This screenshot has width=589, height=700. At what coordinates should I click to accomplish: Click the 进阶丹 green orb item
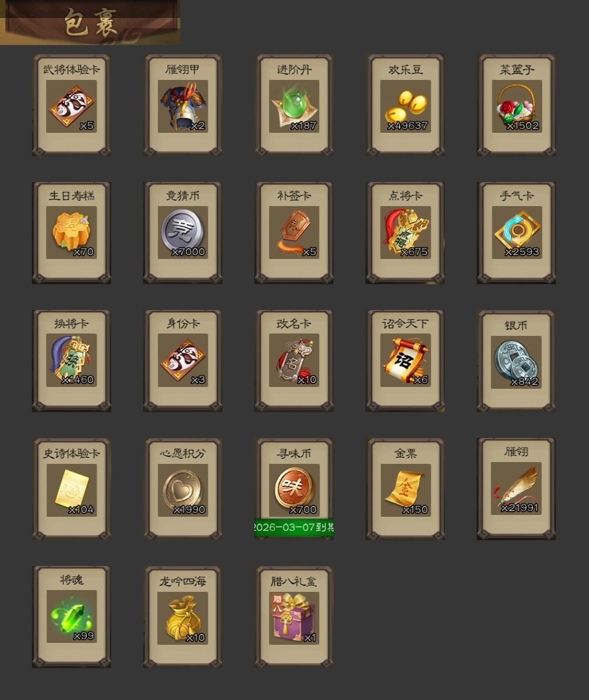point(294,105)
